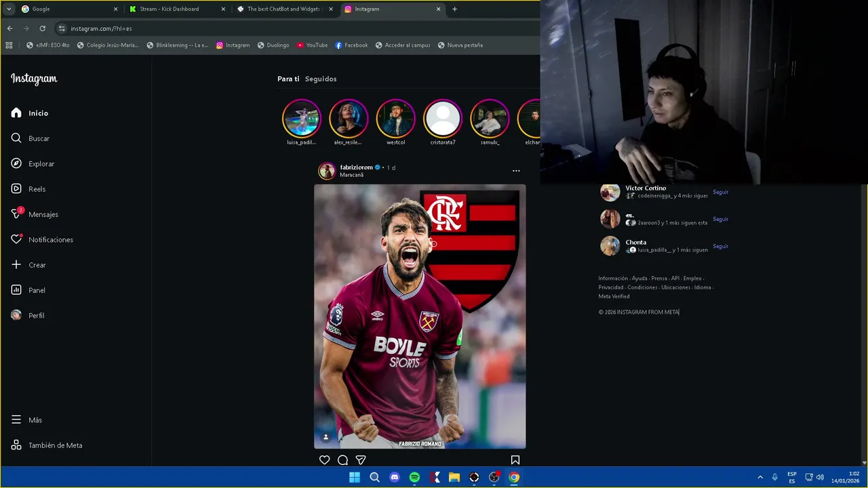
Task: Open the YouTube bookmark
Action: (312, 45)
